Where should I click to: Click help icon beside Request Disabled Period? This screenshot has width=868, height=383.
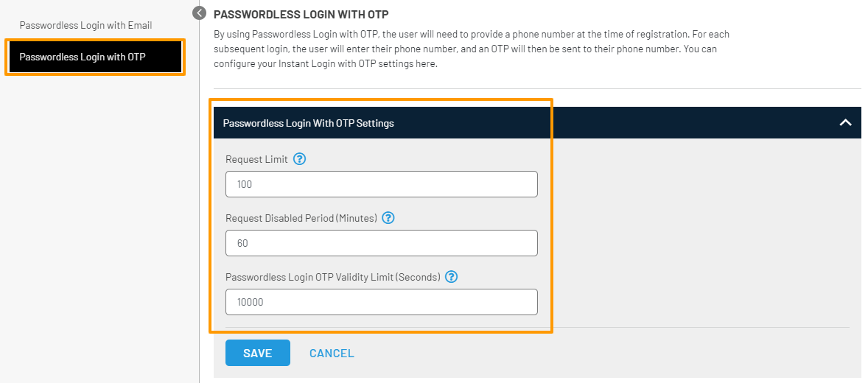point(388,218)
